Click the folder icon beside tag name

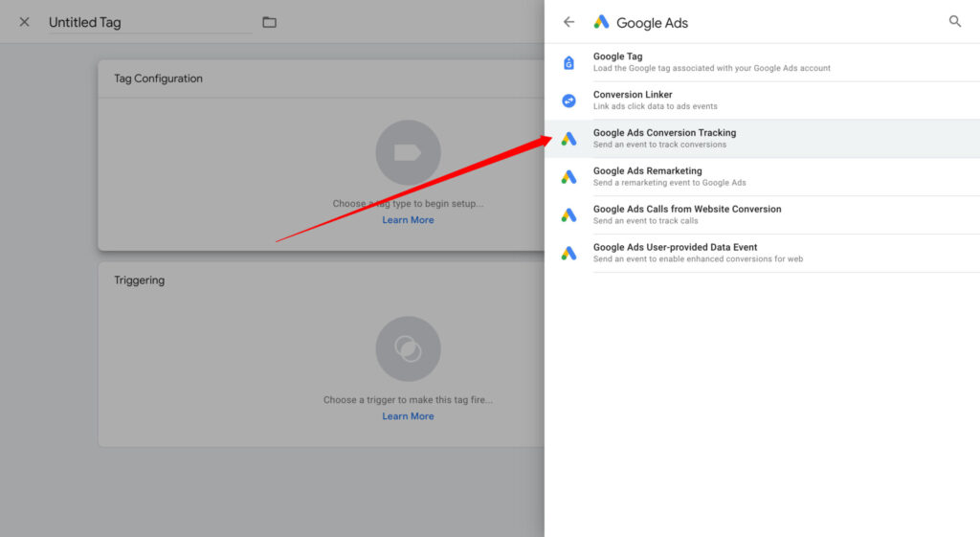269,22
